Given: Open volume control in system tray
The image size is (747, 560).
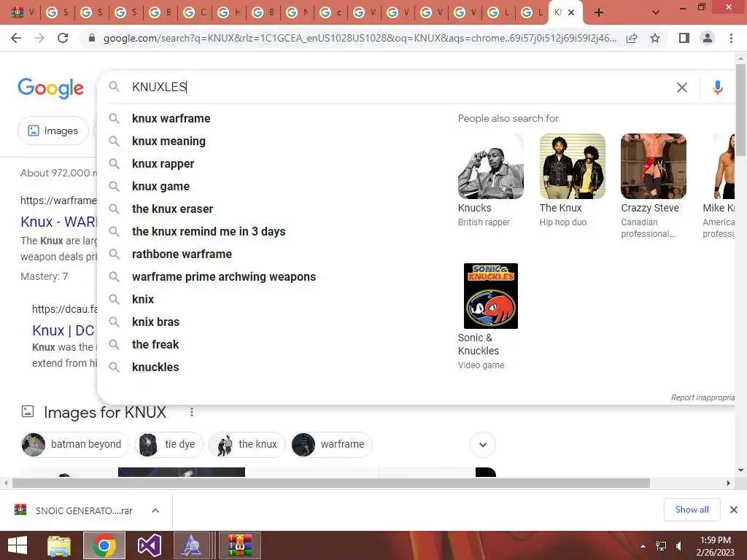Looking at the screenshot, I should click(x=678, y=545).
